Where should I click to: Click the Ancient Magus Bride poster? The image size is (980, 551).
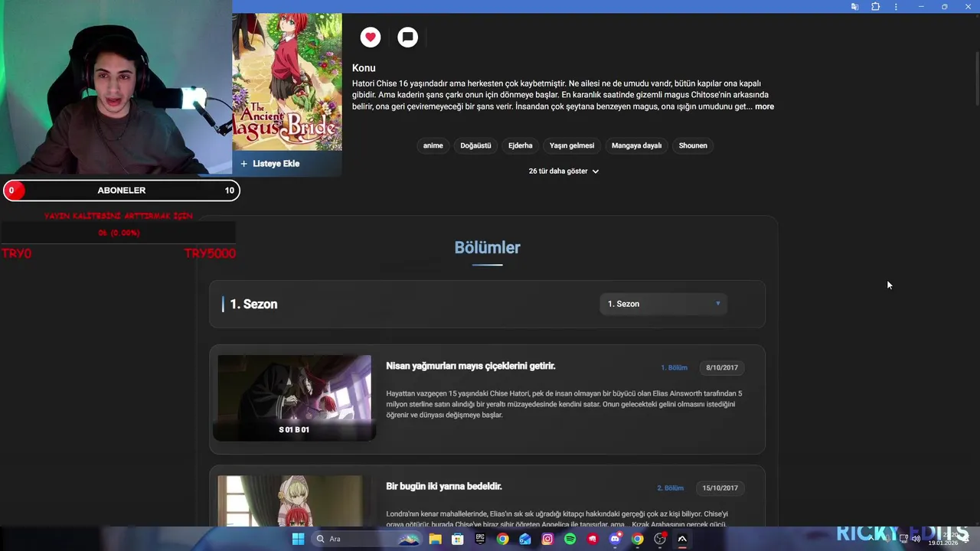coord(287,82)
